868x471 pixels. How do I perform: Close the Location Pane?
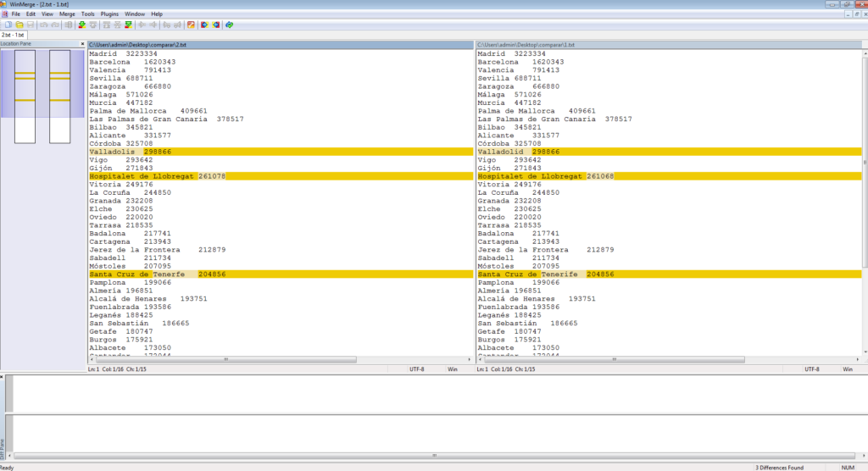(x=82, y=44)
